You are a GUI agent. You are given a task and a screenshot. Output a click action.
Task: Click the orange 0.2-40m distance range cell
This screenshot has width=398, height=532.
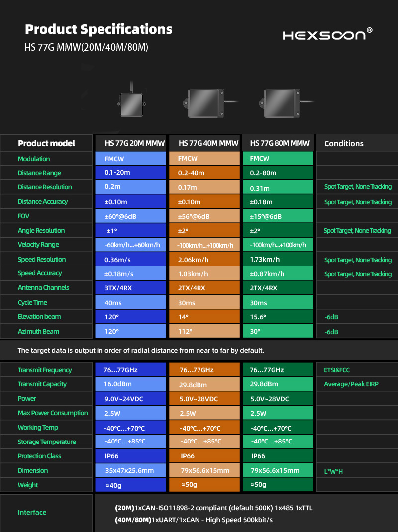pyautogui.click(x=204, y=173)
